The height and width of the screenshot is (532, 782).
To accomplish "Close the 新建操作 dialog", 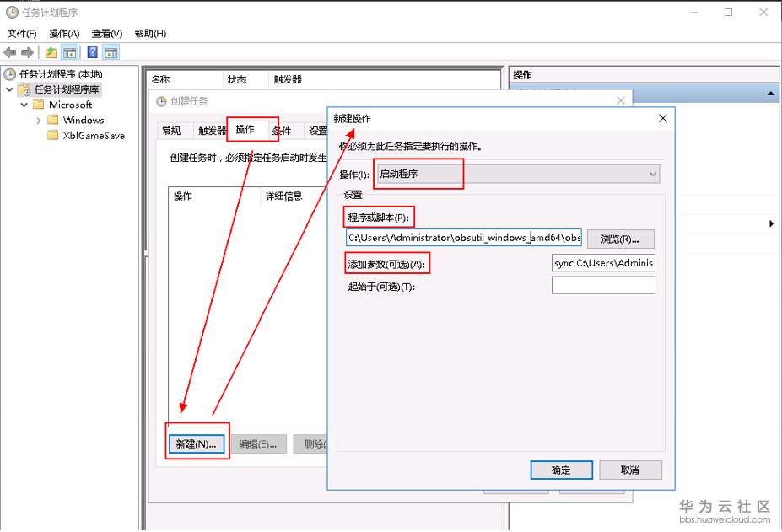I will tap(663, 118).
